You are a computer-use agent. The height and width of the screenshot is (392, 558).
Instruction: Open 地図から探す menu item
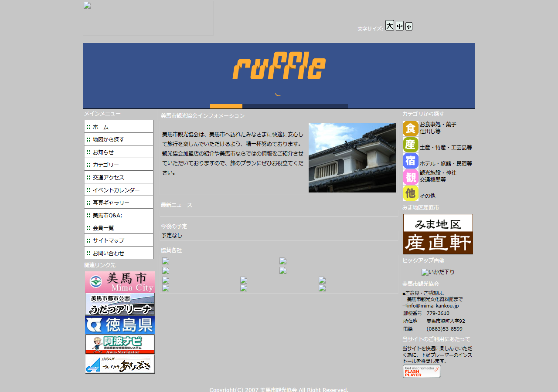119,139
